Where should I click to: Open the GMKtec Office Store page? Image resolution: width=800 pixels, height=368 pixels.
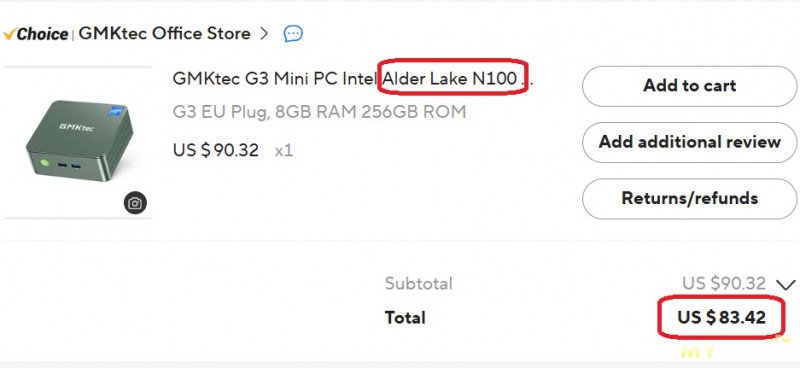(x=164, y=34)
